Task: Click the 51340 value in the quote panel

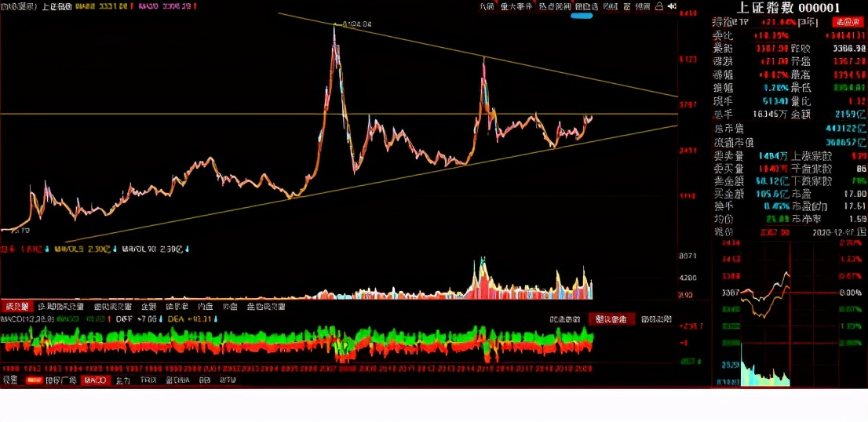Action: click(x=775, y=101)
